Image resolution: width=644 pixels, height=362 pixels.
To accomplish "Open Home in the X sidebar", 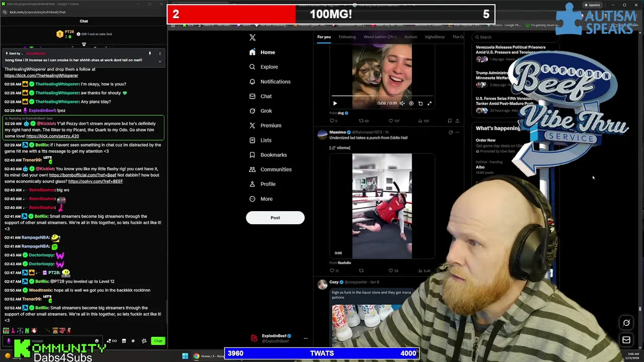I will pyautogui.click(x=262, y=52).
